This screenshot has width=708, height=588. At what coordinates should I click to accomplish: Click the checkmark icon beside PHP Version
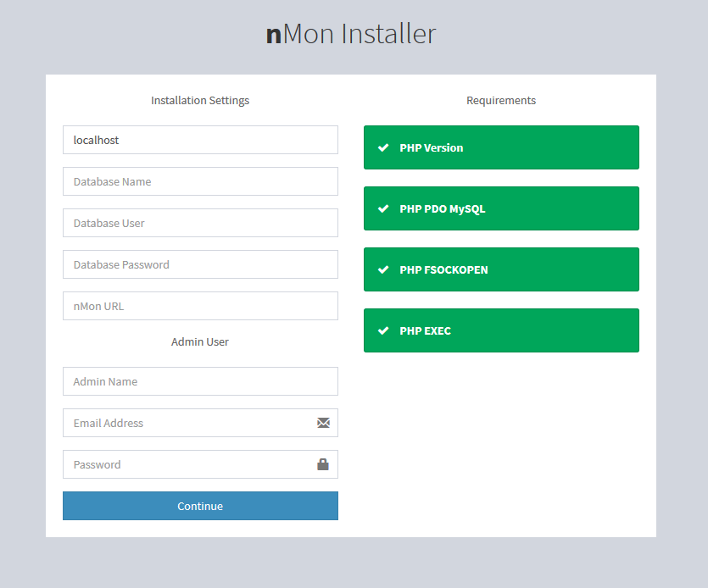click(383, 147)
